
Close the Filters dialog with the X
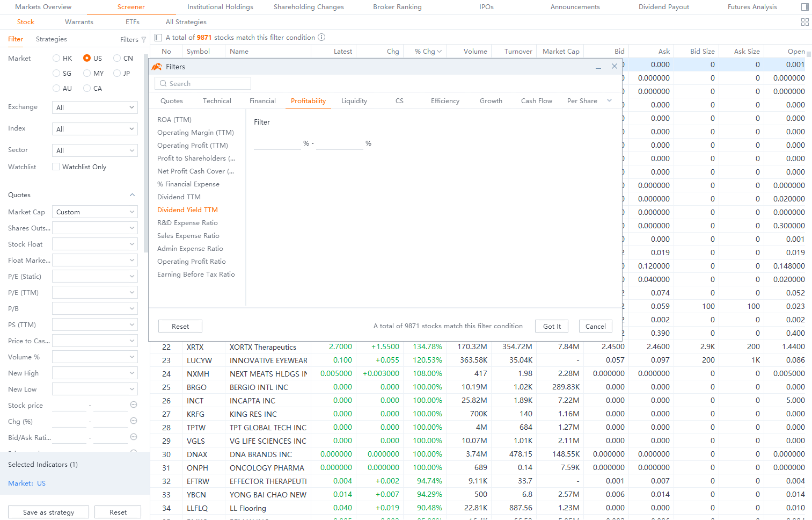point(614,66)
